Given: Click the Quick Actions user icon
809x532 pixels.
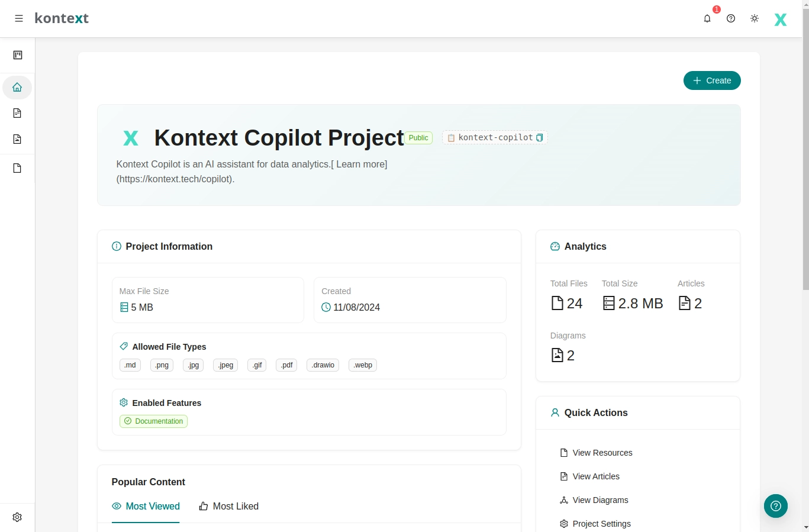Looking at the screenshot, I should [555, 412].
